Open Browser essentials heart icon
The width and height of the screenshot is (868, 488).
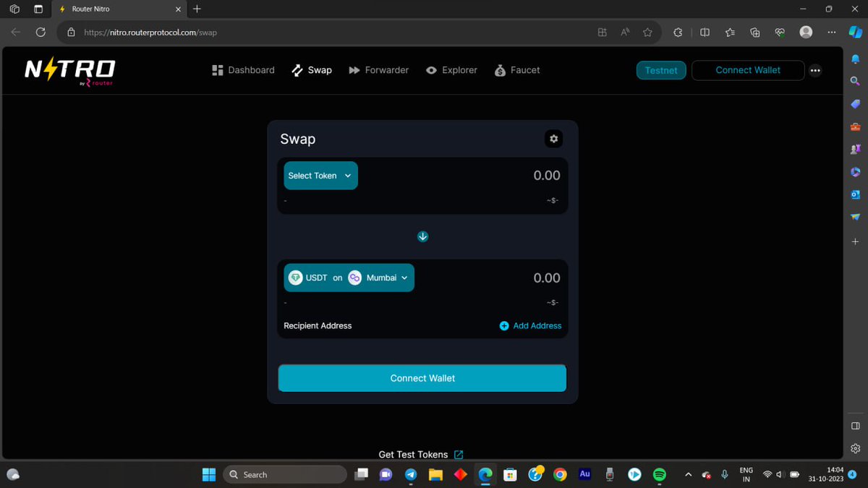780,33
